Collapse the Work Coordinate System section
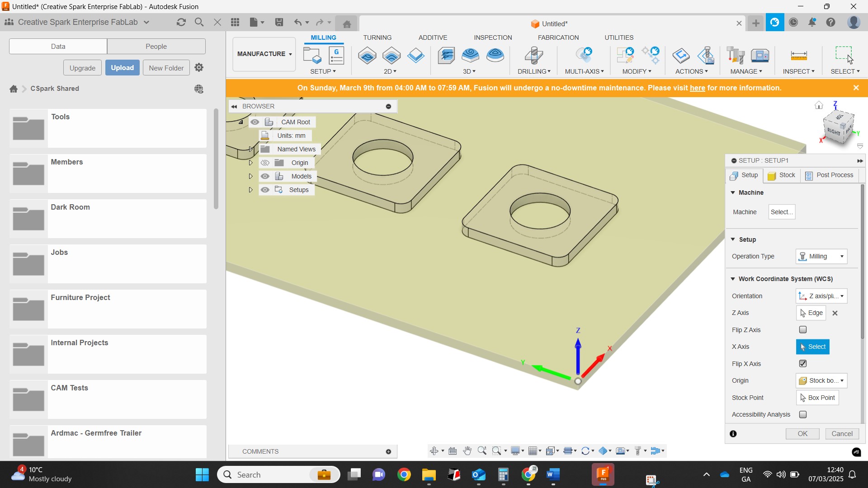Image resolution: width=868 pixels, height=488 pixels. [x=733, y=279]
